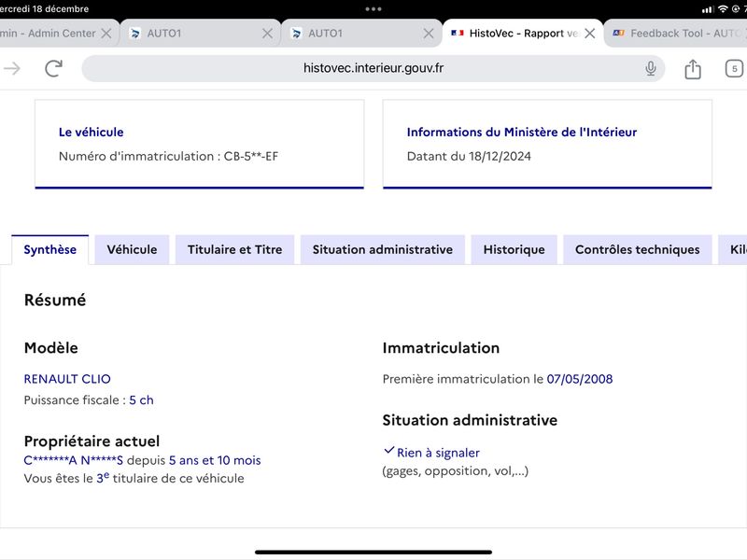747x560 pixels.
Task: Click the Datant du 18/12/2024 text
Action: click(469, 156)
